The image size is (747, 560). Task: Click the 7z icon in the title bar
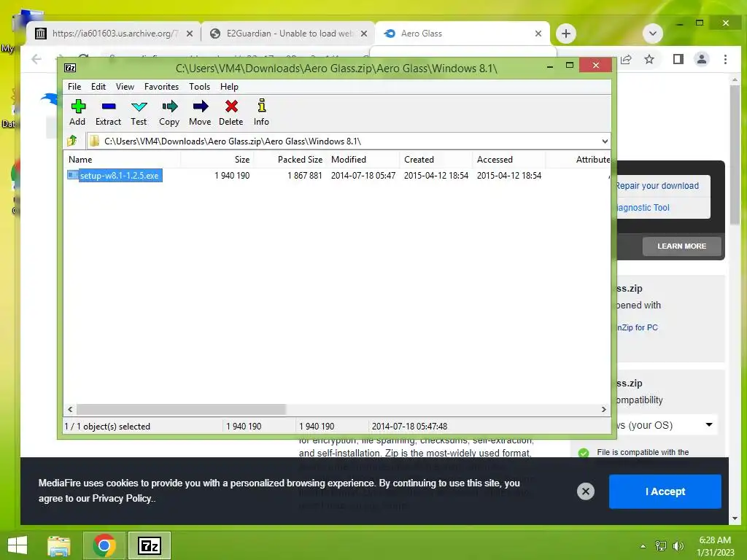[70, 68]
